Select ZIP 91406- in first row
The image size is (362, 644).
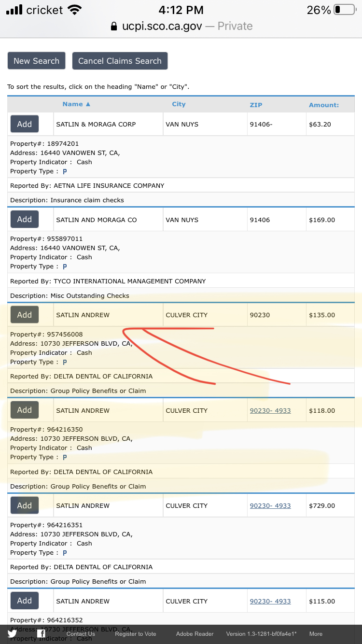(261, 124)
